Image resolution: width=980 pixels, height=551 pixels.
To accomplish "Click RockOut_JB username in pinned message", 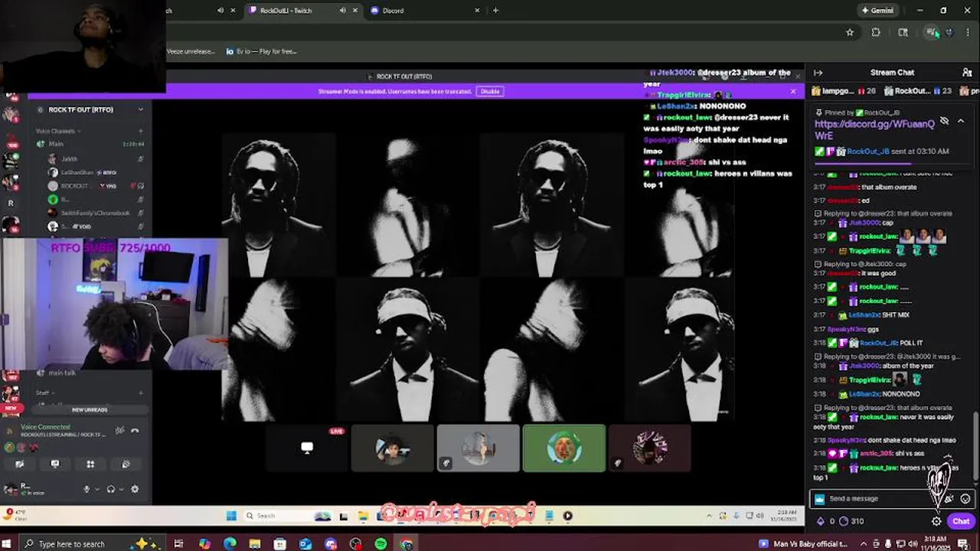I will (x=868, y=152).
